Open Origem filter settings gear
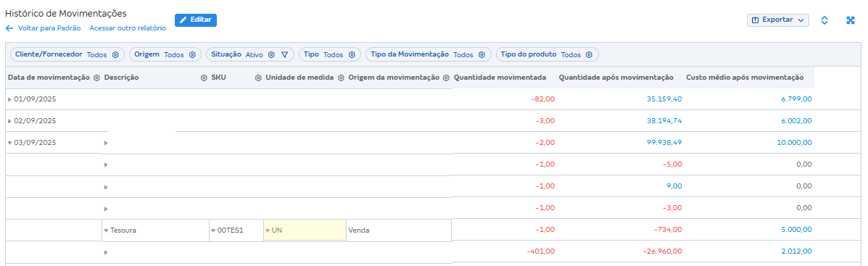This screenshot has width=868, height=266. pos(192,55)
